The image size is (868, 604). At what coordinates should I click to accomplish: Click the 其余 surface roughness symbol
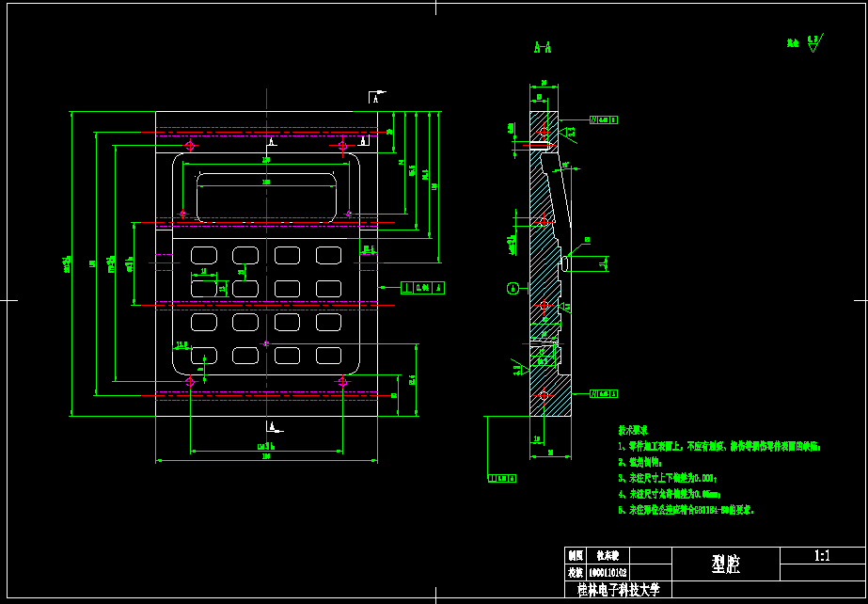(x=805, y=43)
